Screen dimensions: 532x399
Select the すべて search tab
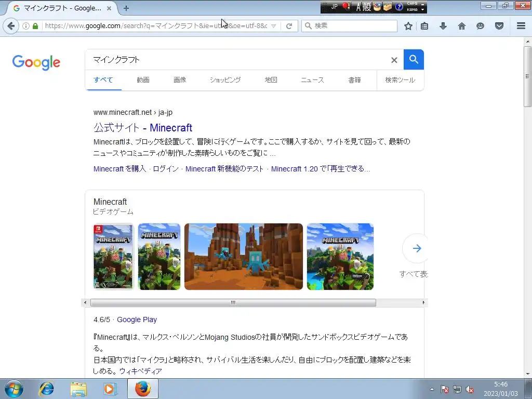coord(103,80)
